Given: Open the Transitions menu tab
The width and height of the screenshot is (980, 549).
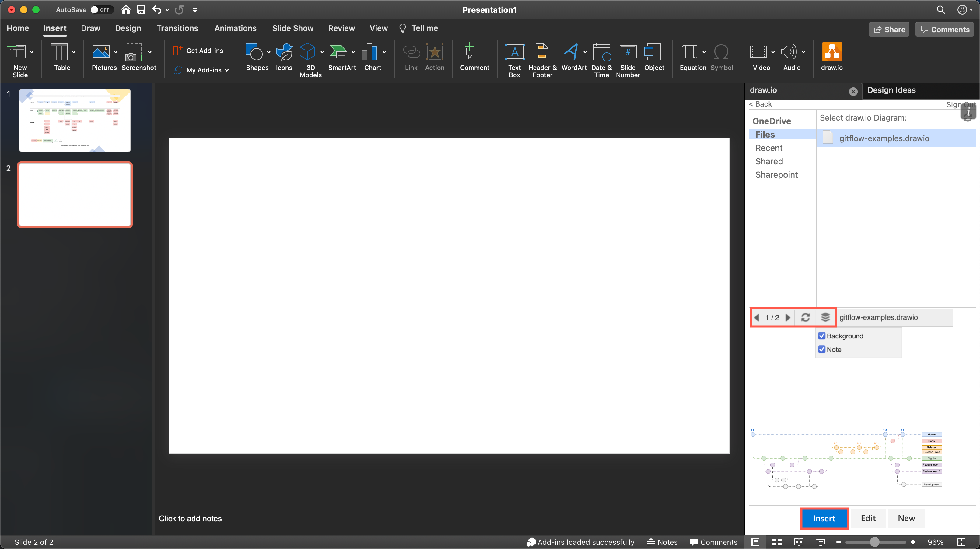Looking at the screenshot, I should (177, 28).
